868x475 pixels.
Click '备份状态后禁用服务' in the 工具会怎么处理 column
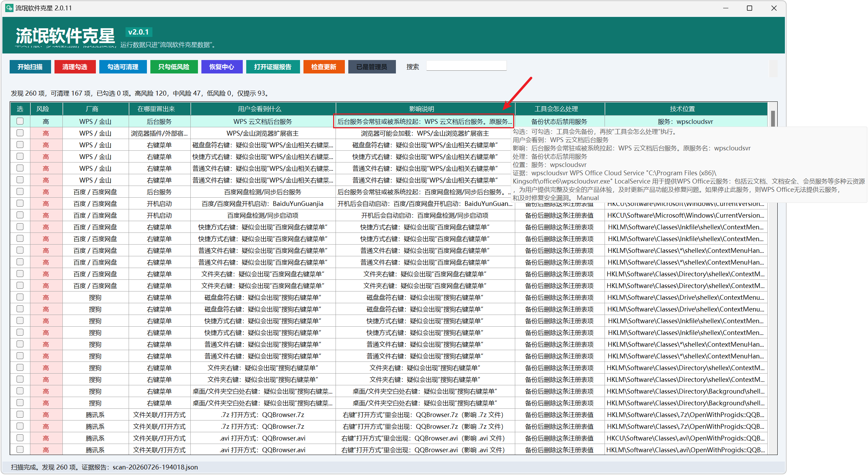tap(559, 121)
